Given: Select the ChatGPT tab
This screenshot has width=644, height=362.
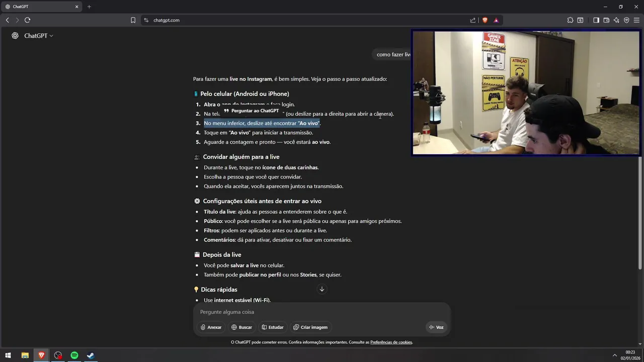Looking at the screenshot, I should point(41,7).
